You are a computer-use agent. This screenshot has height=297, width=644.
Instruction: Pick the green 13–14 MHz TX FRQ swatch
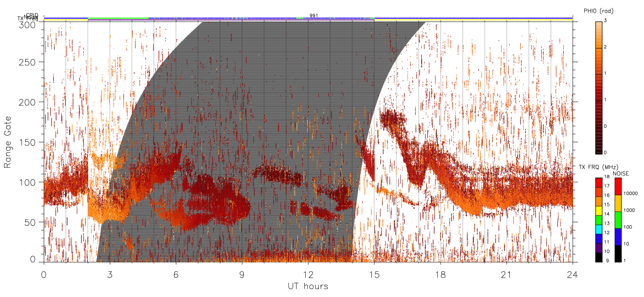click(x=599, y=220)
